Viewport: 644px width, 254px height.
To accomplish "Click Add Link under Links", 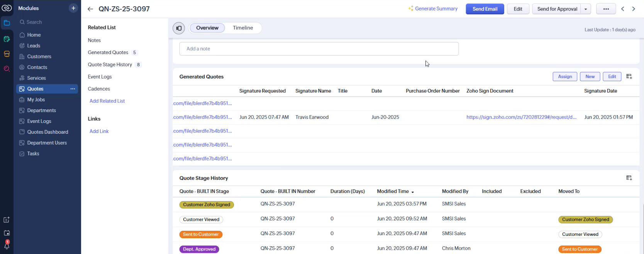I will 99,131.
